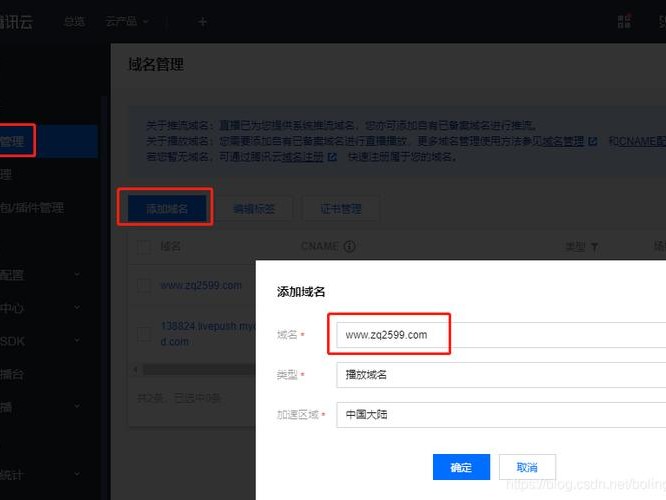This screenshot has height=500, width=666.
Task: Click the plus icon in top navigation
Action: point(203,22)
